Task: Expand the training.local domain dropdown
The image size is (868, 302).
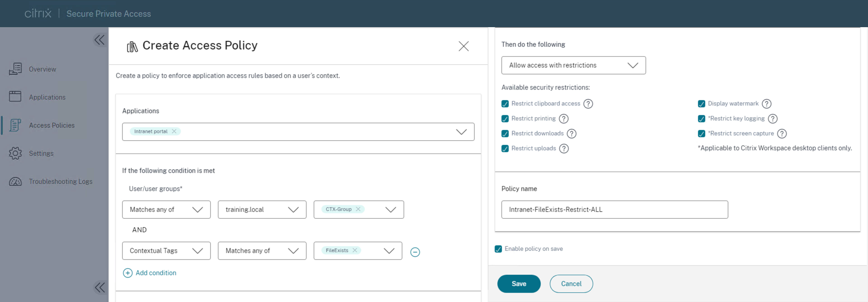Action: (262, 210)
